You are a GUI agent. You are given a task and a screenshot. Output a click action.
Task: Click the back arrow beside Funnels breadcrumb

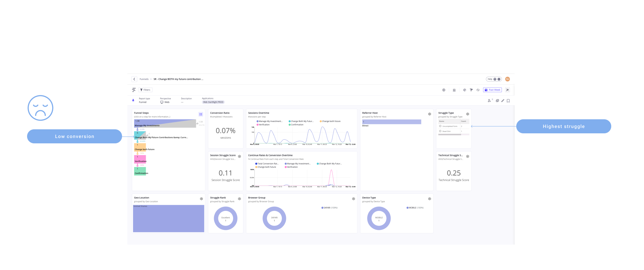pyautogui.click(x=134, y=79)
